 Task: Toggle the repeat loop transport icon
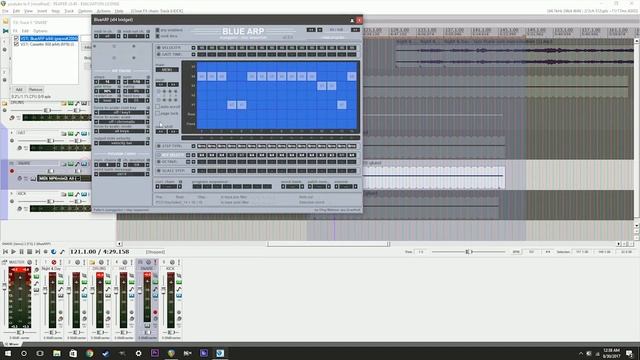click(x=53, y=252)
